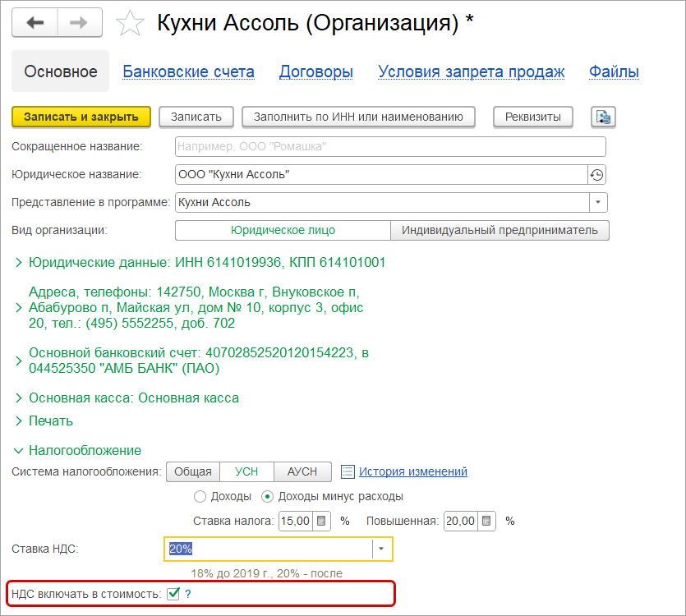Click Система налогообложения label
The image size is (686, 616).
point(86,471)
